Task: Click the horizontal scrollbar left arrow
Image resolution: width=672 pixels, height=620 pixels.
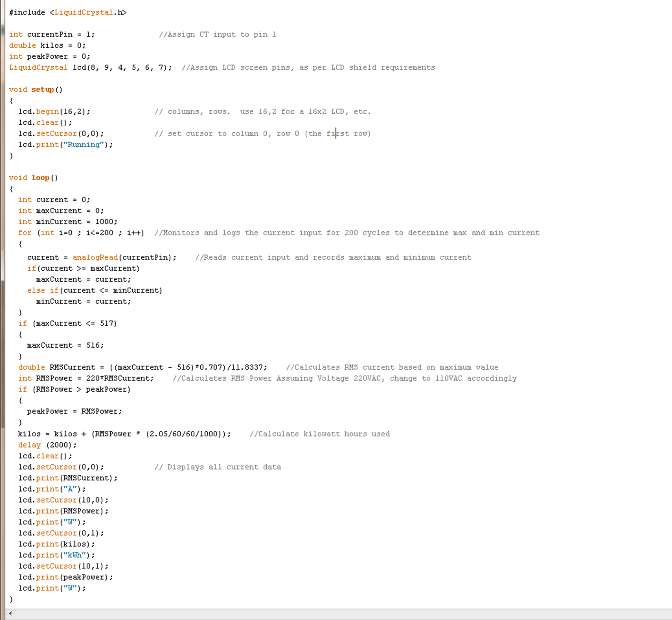Action: click(x=10, y=613)
